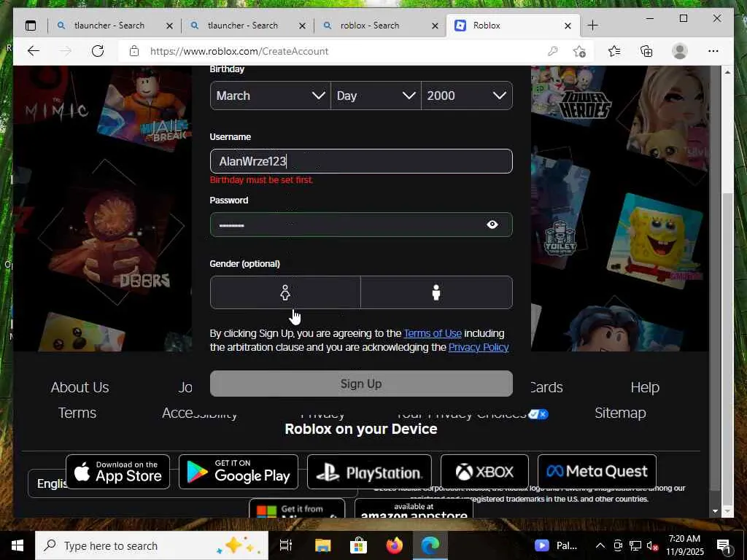Go back to previous page
747x560 pixels.
coord(34,51)
